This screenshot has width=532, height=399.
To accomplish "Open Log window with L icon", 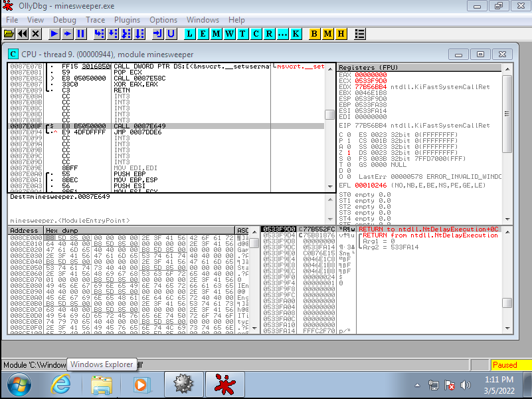I will coord(190,34).
